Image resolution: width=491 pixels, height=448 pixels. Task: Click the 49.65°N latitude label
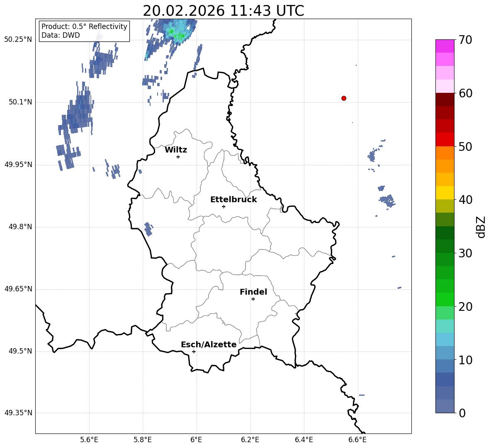tap(18, 289)
